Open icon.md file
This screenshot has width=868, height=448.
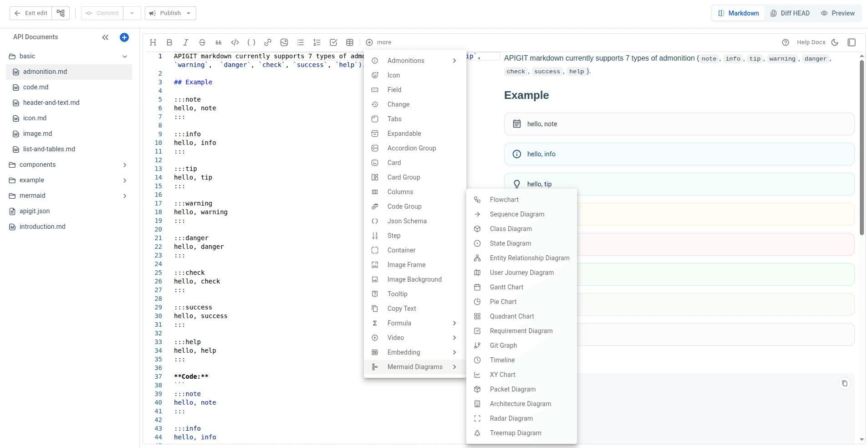click(x=69, y=118)
